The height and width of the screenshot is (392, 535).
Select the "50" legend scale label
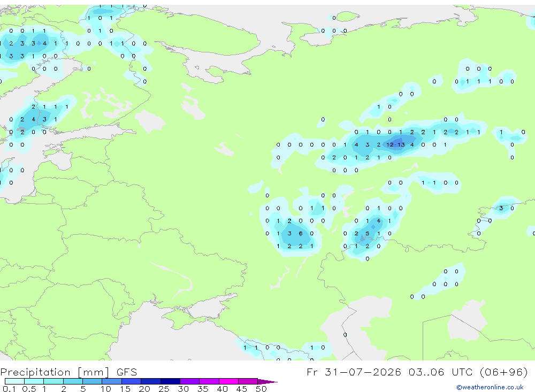tap(261, 389)
